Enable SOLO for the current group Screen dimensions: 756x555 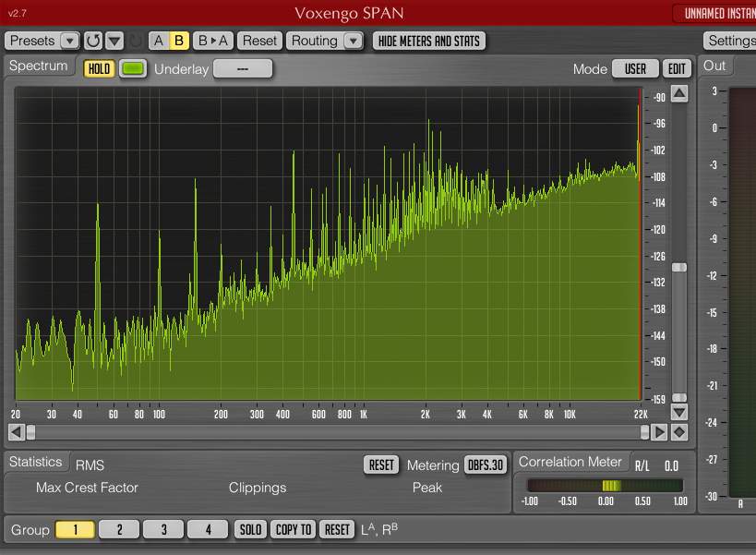coord(250,529)
